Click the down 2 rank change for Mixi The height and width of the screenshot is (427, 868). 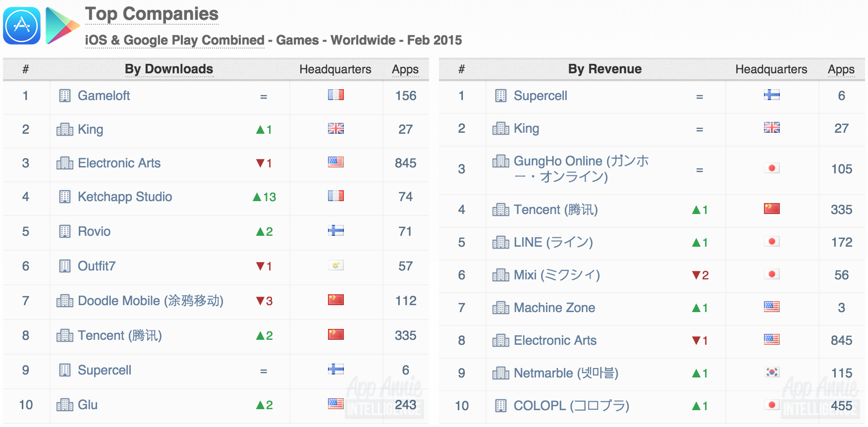click(701, 275)
